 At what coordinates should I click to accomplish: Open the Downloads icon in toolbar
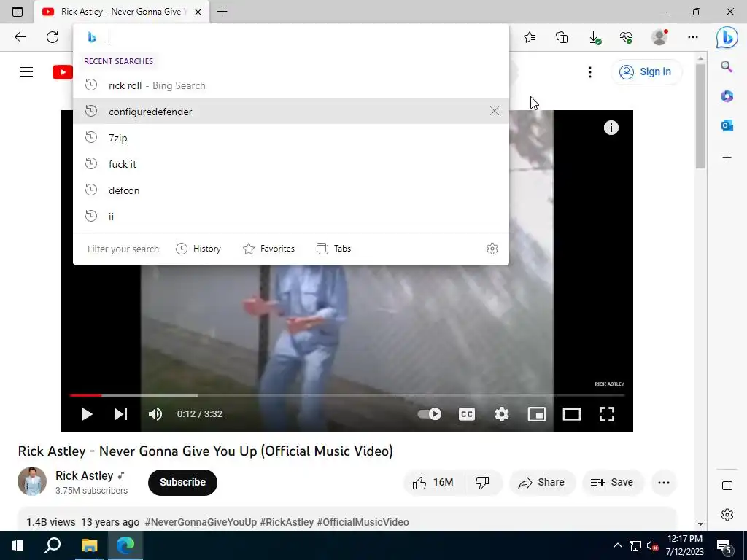pos(594,37)
